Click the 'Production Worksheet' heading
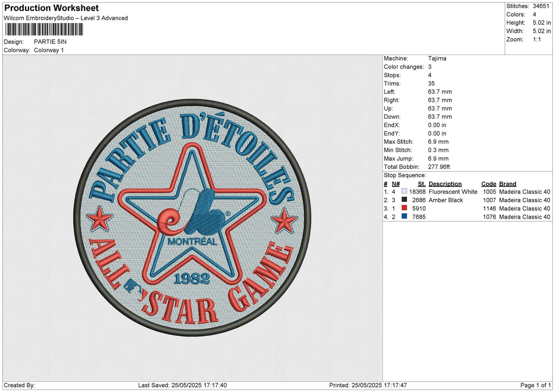Viewport: 555px width, 392px height. (x=51, y=8)
